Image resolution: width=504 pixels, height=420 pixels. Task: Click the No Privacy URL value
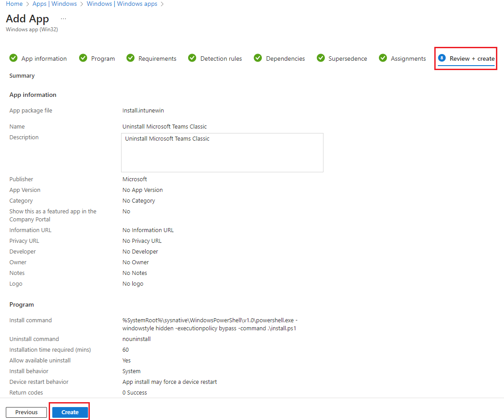pos(142,241)
